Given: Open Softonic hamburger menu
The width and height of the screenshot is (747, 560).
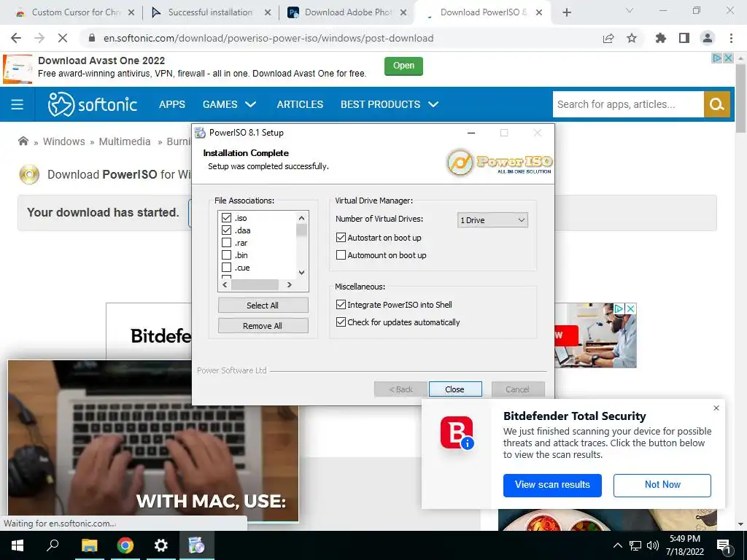Looking at the screenshot, I should pos(18,104).
